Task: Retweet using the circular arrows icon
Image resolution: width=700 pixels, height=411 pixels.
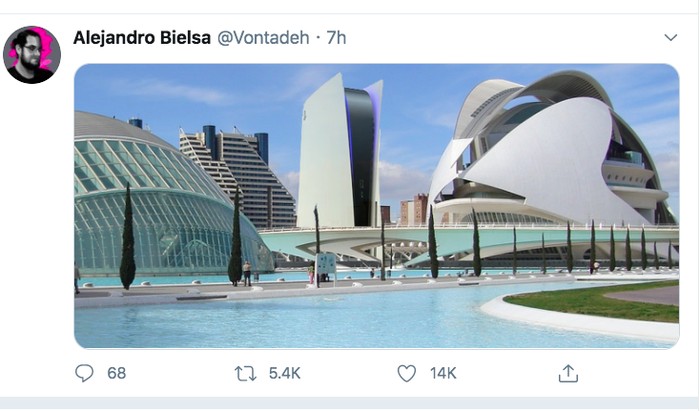Action: (x=246, y=374)
